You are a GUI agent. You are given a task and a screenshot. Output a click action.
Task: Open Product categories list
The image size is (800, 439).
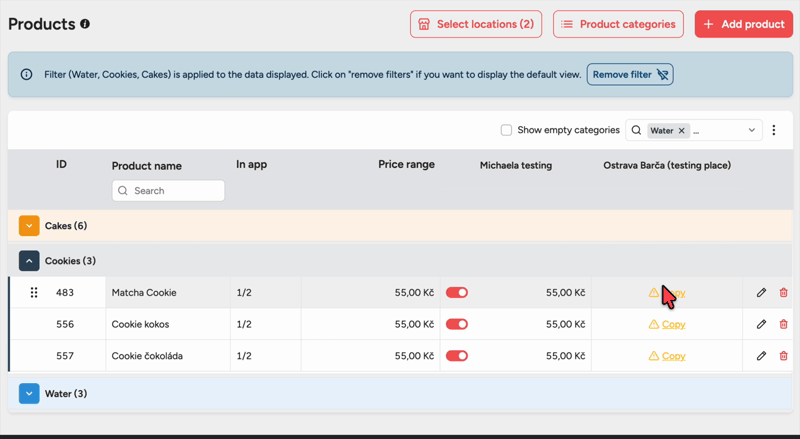618,24
